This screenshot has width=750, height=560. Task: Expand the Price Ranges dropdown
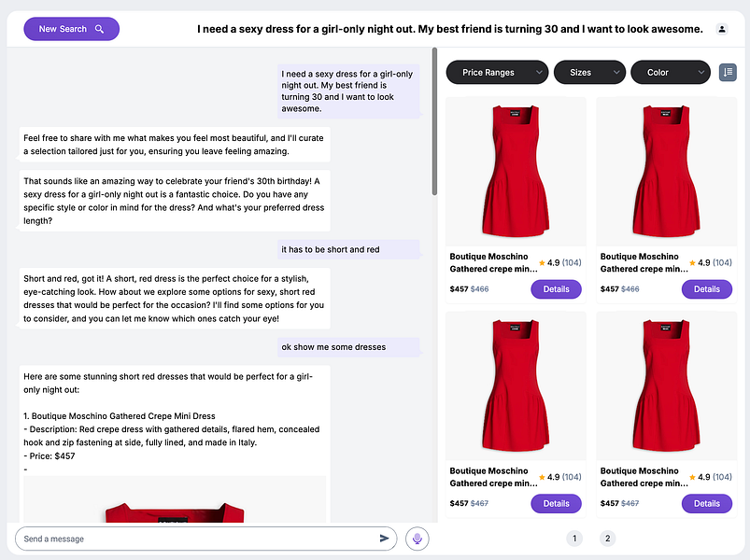tap(497, 72)
